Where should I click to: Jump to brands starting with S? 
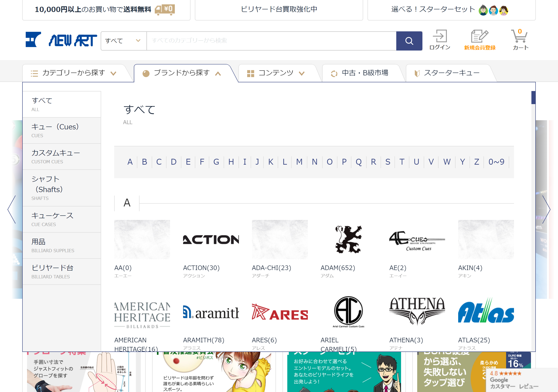coord(388,162)
